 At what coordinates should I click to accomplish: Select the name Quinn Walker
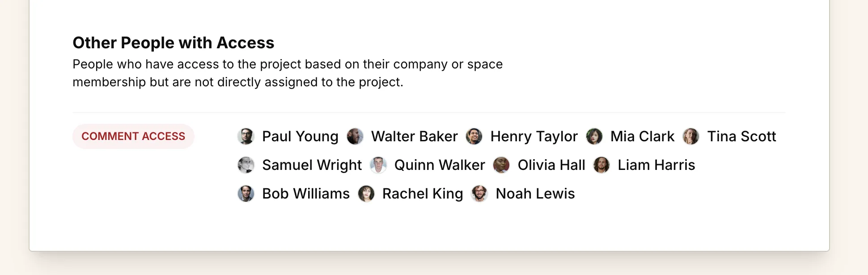[440, 165]
